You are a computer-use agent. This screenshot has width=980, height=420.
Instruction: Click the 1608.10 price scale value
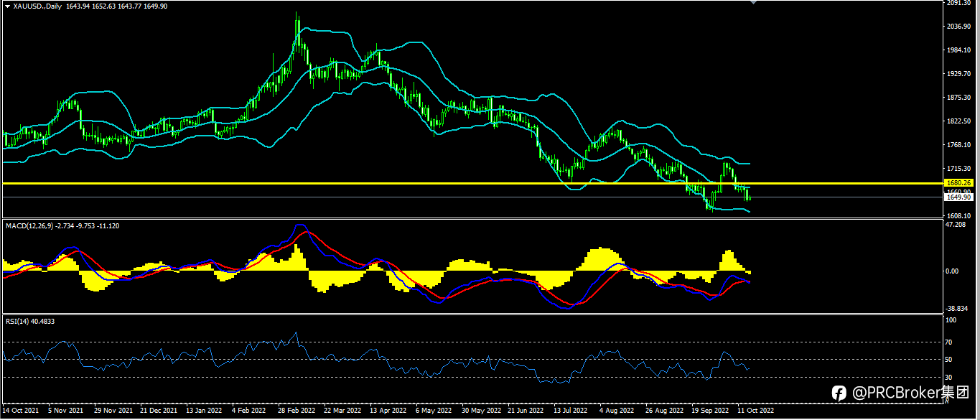tap(959, 215)
